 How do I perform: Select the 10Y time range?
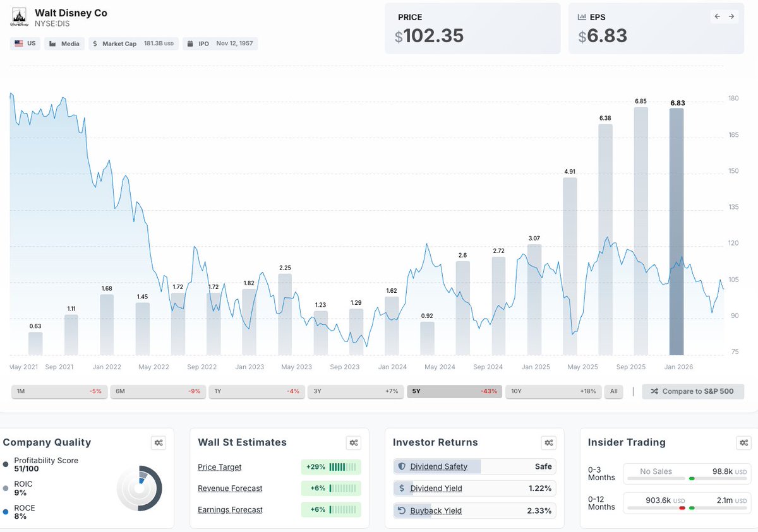[x=553, y=391]
